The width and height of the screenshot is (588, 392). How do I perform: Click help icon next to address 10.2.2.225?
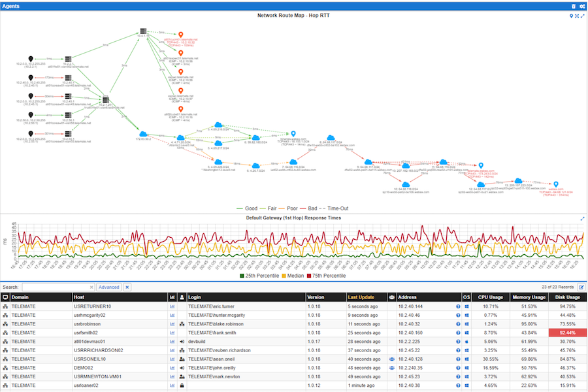[458, 342]
